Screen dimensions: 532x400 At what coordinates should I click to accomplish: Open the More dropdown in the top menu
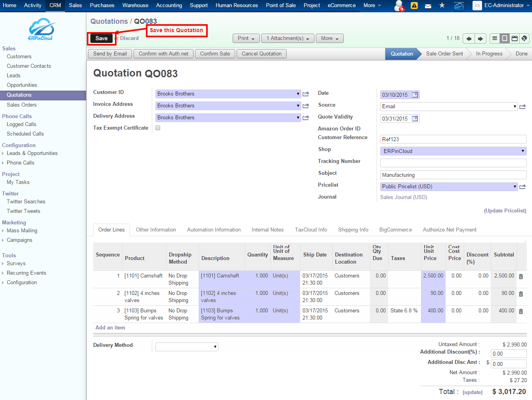click(x=372, y=6)
